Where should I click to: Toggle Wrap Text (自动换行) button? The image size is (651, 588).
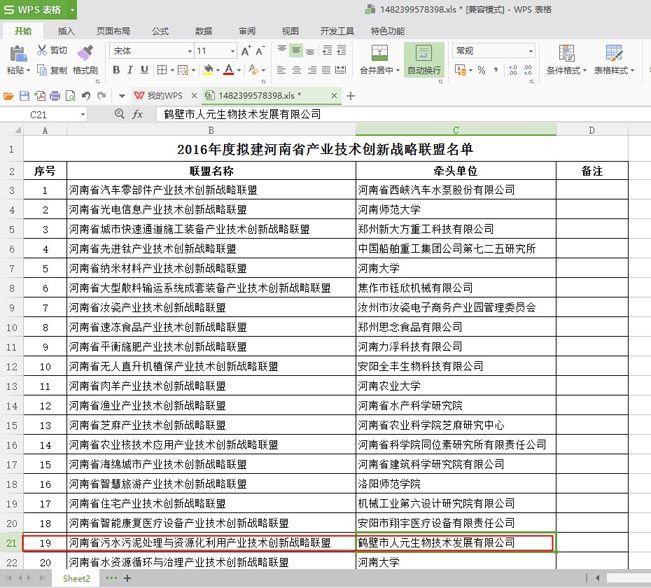click(423, 58)
